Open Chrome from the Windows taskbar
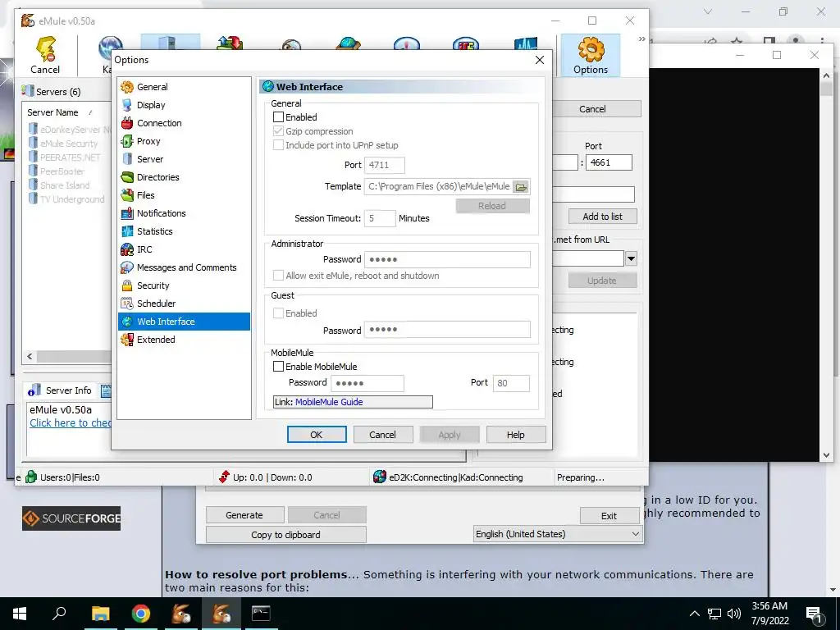Image resolution: width=840 pixels, height=630 pixels. (x=141, y=614)
